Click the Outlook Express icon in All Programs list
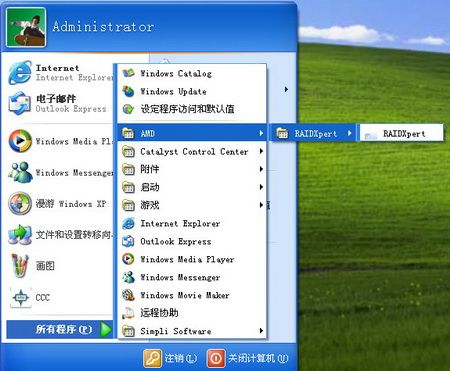450x371 pixels. pos(128,241)
